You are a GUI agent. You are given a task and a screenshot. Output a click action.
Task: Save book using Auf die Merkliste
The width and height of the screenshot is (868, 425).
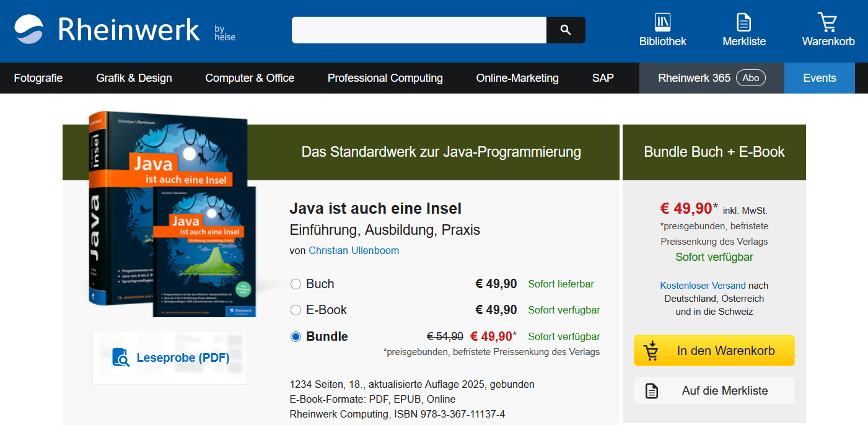click(714, 390)
